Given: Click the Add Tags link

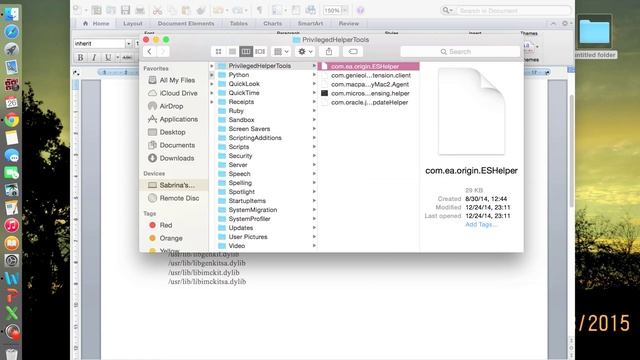Looking at the screenshot, I should 481,224.
